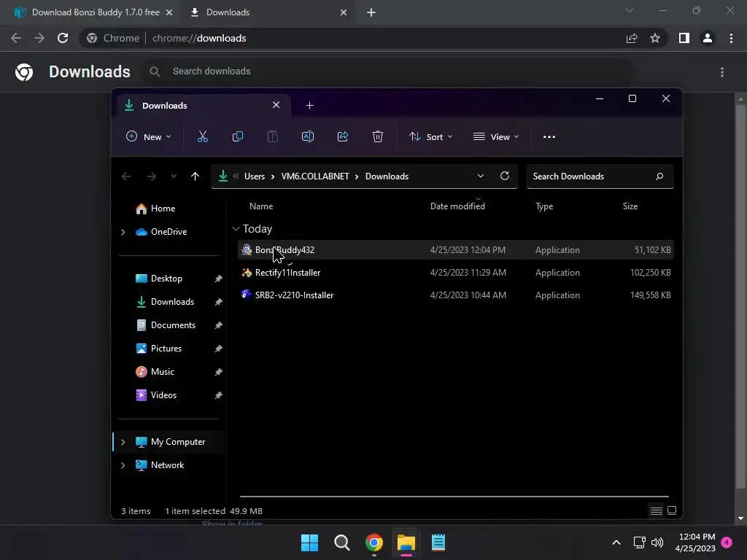Click the Rectify11Installer file icon
747x560 pixels.
coord(247,273)
